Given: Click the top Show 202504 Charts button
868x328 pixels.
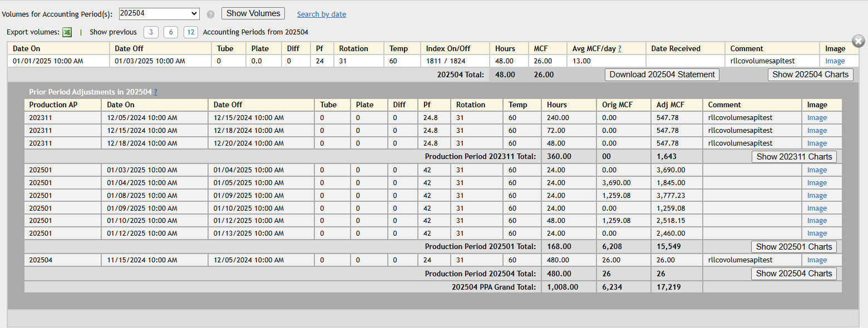Looking at the screenshot, I should [x=810, y=74].
